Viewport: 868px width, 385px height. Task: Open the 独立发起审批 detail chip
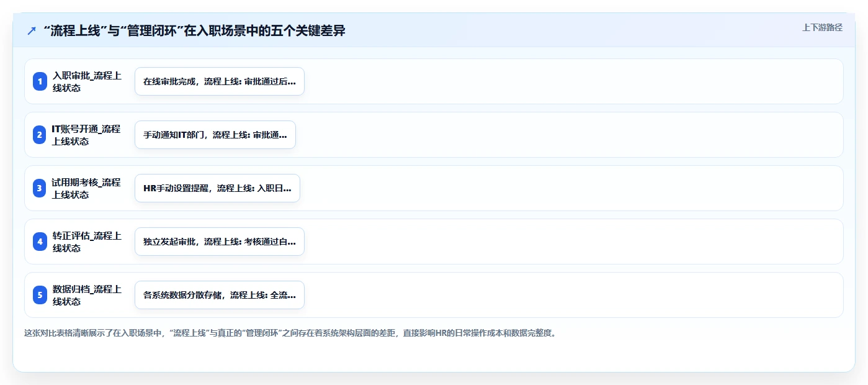(x=220, y=242)
